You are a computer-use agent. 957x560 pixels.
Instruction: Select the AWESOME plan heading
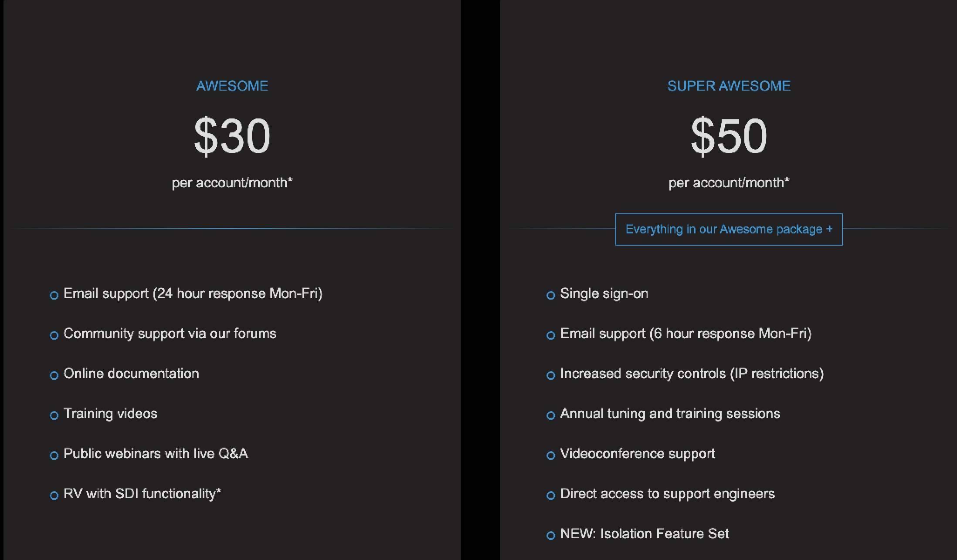click(232, 86)
